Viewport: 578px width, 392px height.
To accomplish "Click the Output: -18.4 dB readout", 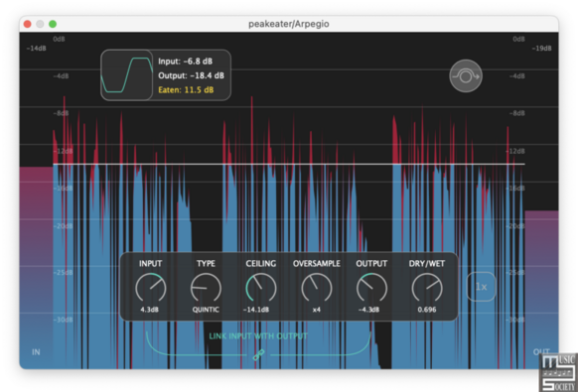I will coord(191,75).
